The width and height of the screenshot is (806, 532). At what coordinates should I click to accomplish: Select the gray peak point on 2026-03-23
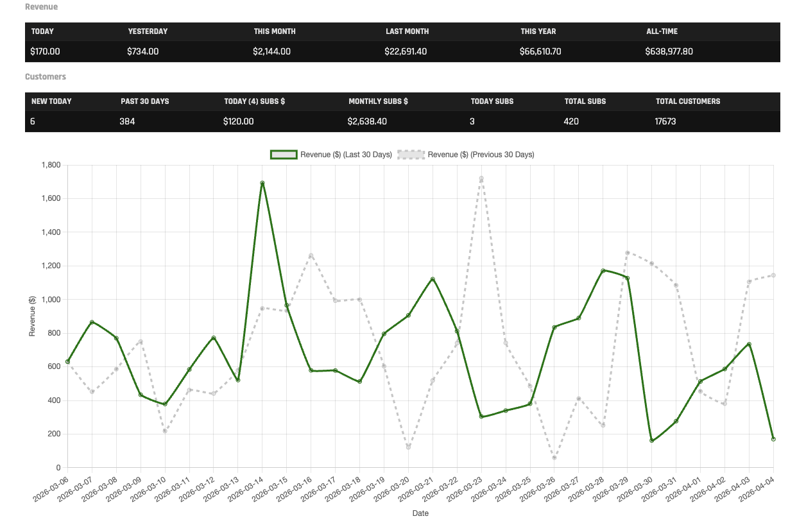point(481,178)
